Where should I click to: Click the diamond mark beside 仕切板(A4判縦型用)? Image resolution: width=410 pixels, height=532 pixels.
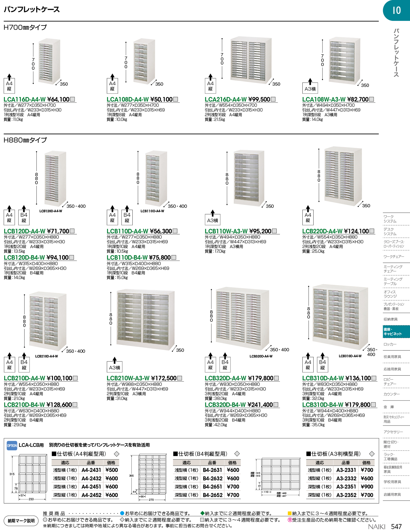coord(116,454)
